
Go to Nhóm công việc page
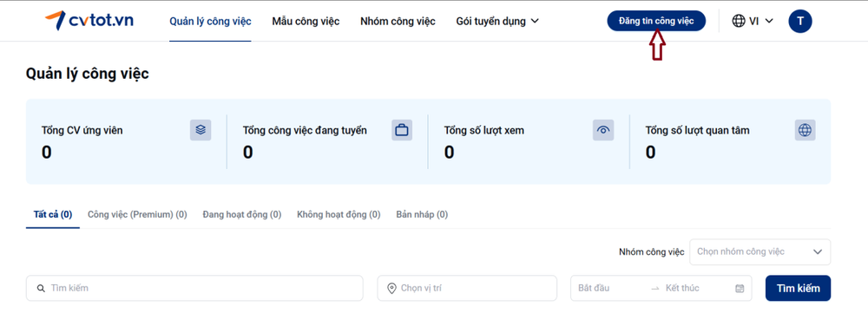coord(398,22)
